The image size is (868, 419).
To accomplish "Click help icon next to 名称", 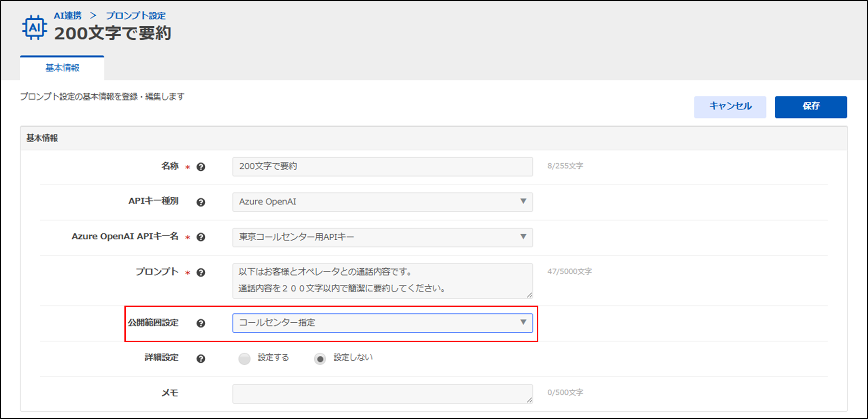I will pyautogui.click(x=201, y=167).
